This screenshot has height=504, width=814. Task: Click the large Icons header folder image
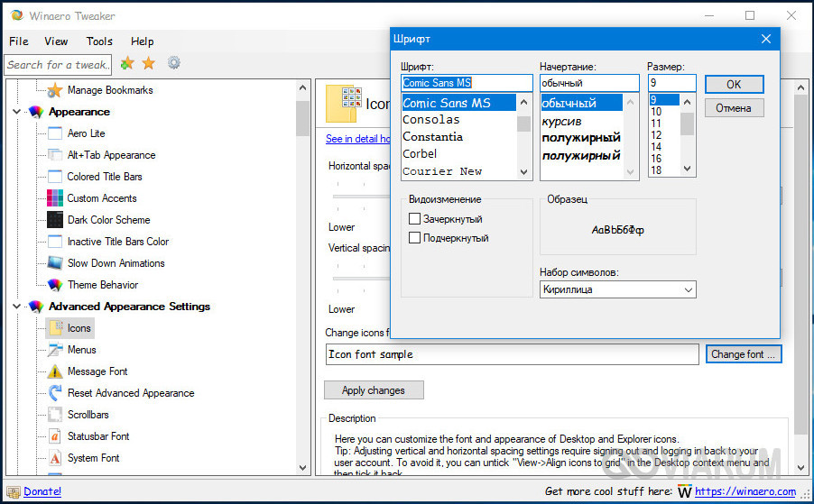pyautogui.click(x=343, y=104)
